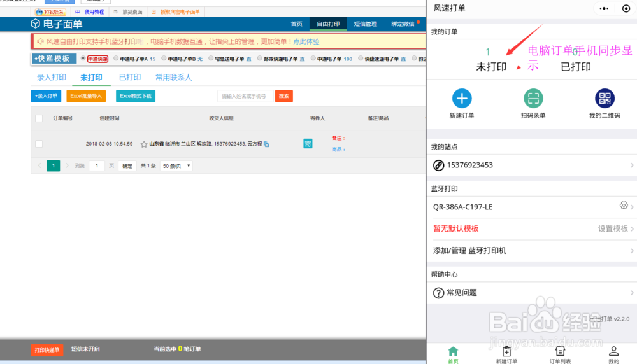637x364 pixels.
Task: Click the link icon beside 15376923453
Action: pyautogui.click(x=438, y=165)
